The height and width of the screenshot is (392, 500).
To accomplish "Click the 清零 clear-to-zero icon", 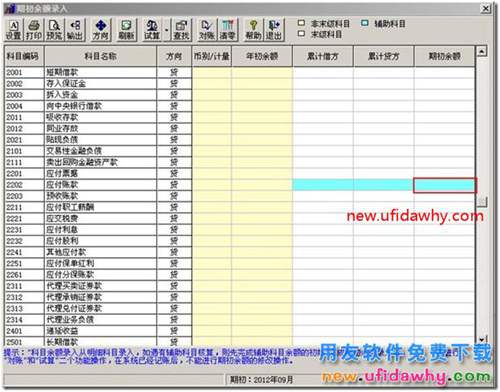I will [228, 30].
